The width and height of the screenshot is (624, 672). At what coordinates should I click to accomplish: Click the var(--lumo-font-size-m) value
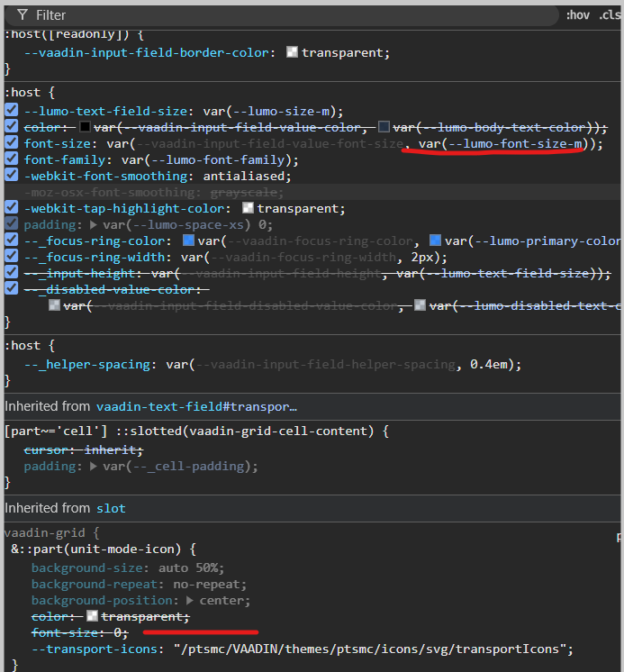click(502, 144)
